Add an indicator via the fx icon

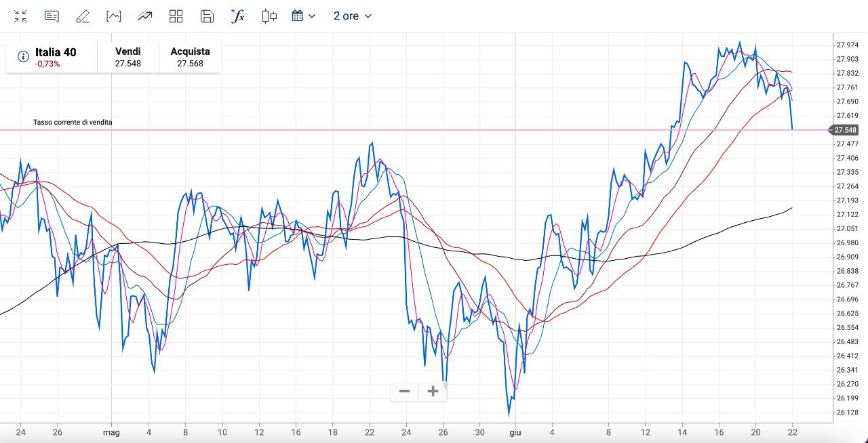(x=237, y=16)
